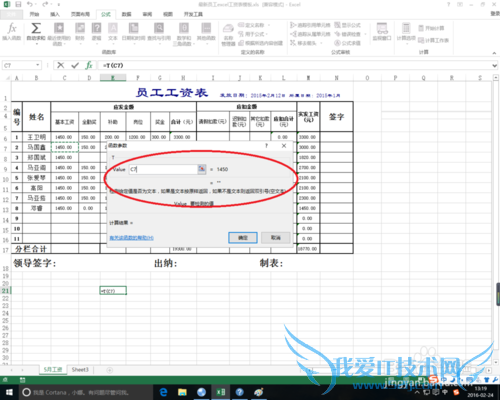
Task: Switch to the Page Layout (页面布局) tab
Action: 80,14
